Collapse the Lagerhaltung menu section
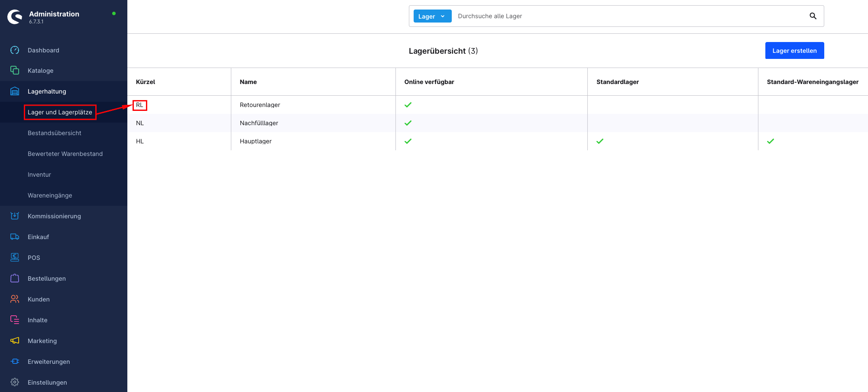The image size is (868, 392). [x=47, y=91]
